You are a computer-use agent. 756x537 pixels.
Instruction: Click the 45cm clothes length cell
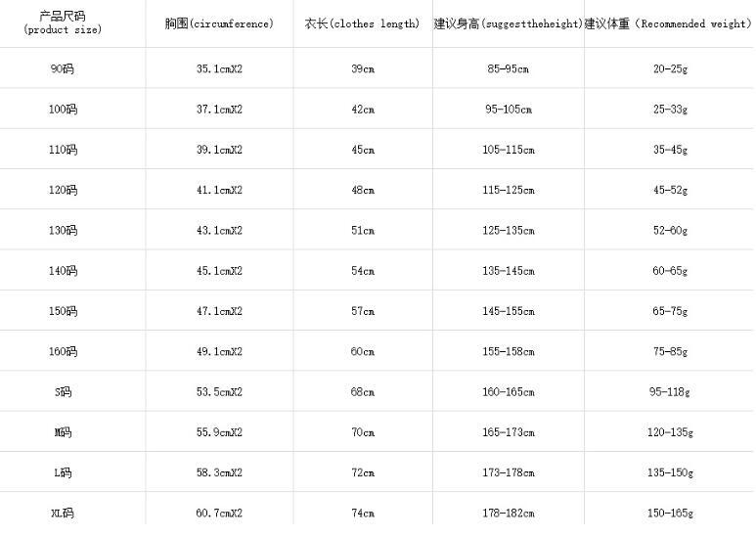pyautogui.click(x=362, y=150)
